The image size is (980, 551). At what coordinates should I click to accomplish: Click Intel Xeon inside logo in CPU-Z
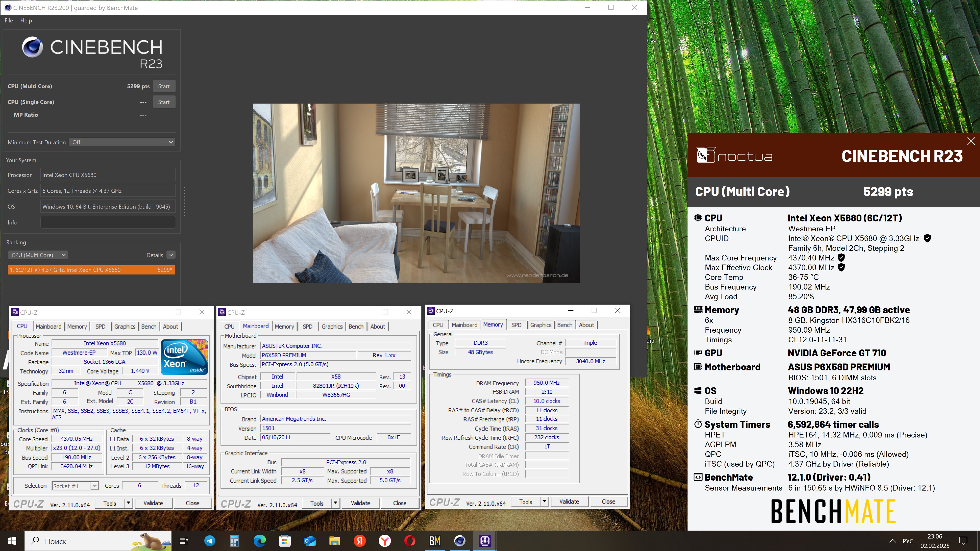coord(185,357)
